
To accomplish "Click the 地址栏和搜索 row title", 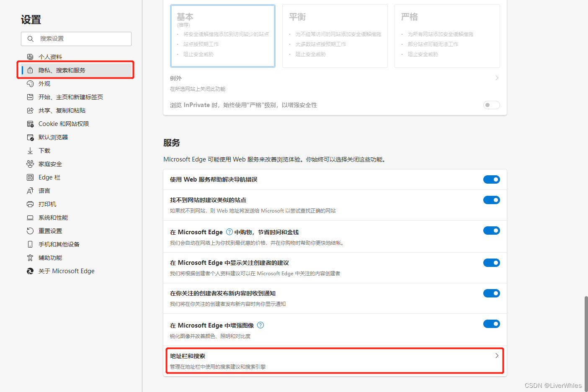I will pos(188,356).
